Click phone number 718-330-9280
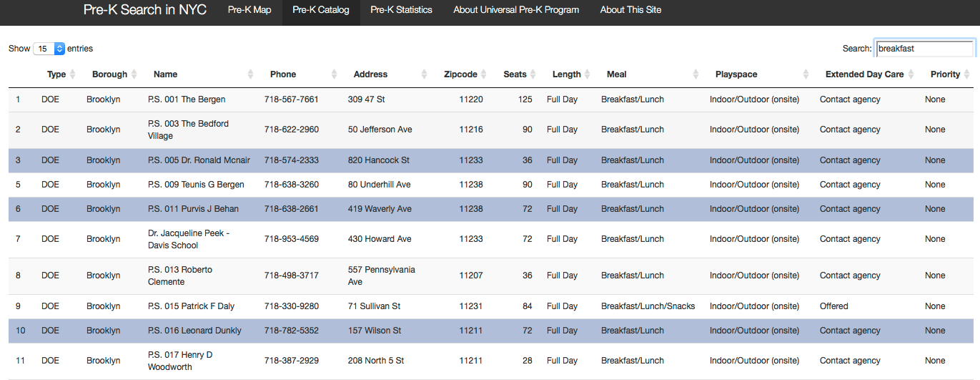This screenshot has width=980, height=380. point(292,306)
